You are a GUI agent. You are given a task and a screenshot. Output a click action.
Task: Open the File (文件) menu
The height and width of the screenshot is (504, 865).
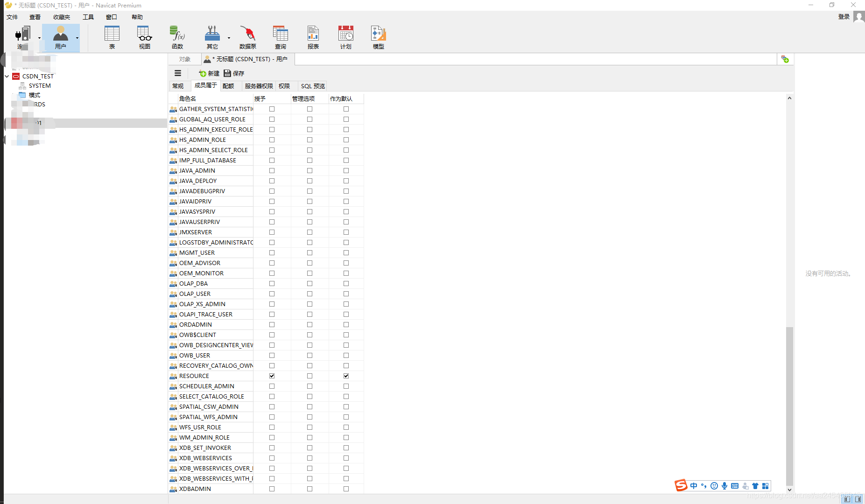tap(12, 17)
